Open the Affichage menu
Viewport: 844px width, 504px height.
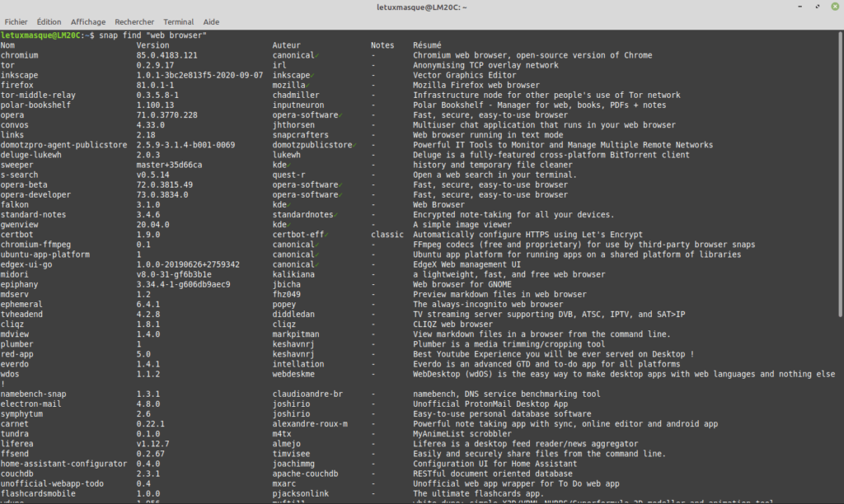point(88,21)
